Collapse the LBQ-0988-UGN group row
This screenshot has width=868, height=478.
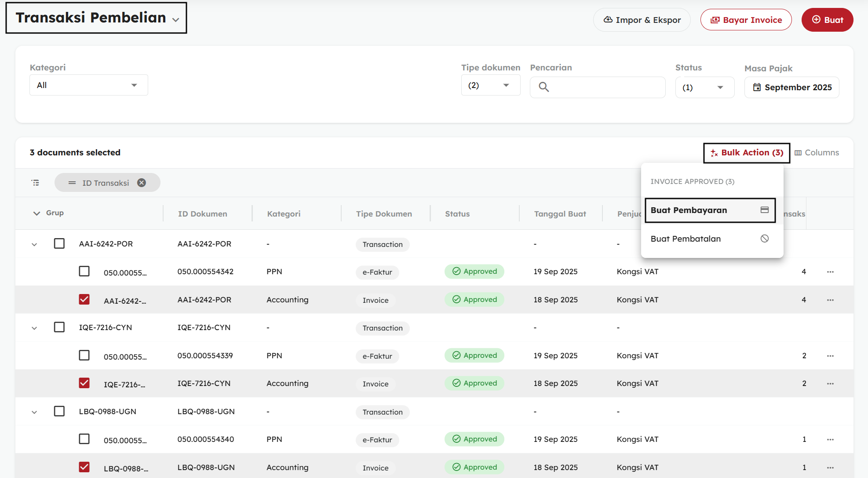(x=34, y=412)
